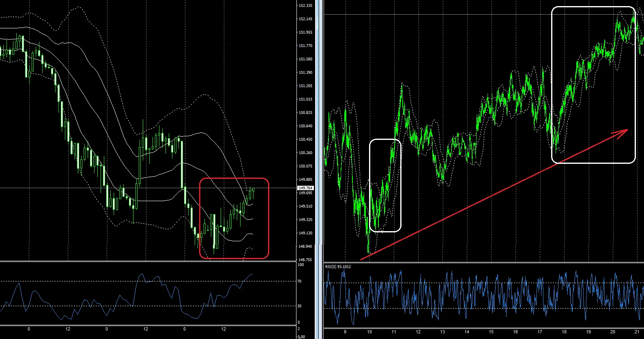The height and width of the screenshot is (339, 644).
Task: Click price label 151.955 on the axis
Action: (305, 32)
